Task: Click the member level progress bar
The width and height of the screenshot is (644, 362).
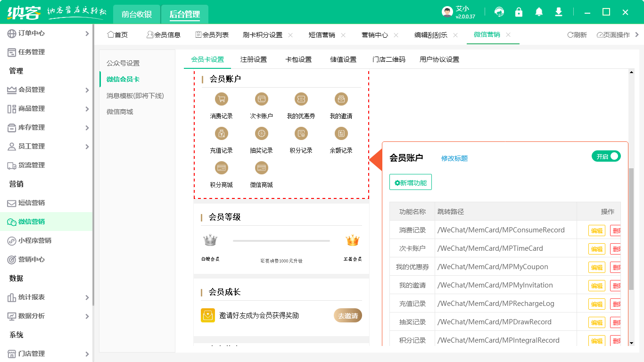Action: (281, 240)
